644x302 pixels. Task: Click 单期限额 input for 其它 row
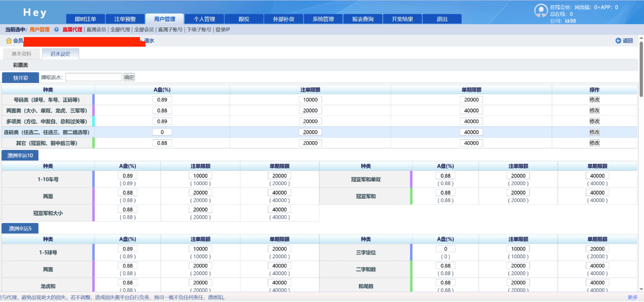471,143
